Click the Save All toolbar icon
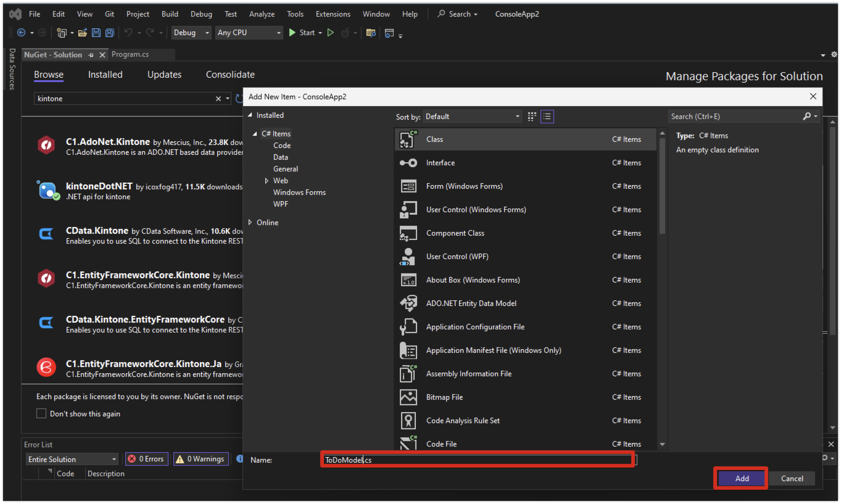 (109, 33)
